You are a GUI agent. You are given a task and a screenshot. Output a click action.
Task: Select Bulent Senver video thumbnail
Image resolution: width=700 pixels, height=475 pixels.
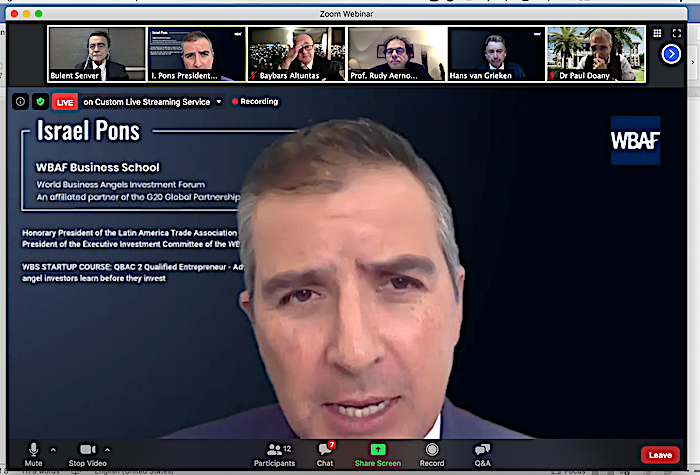[97, 54]
